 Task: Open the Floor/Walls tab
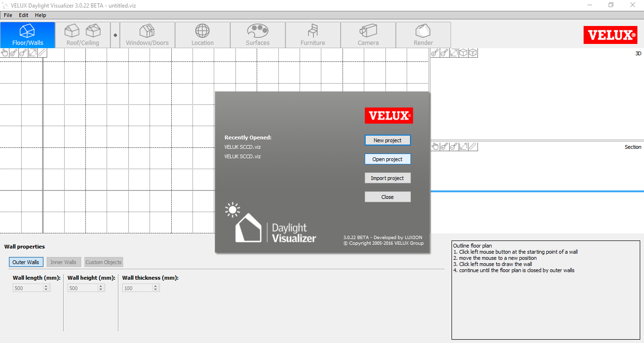point(27,35)
